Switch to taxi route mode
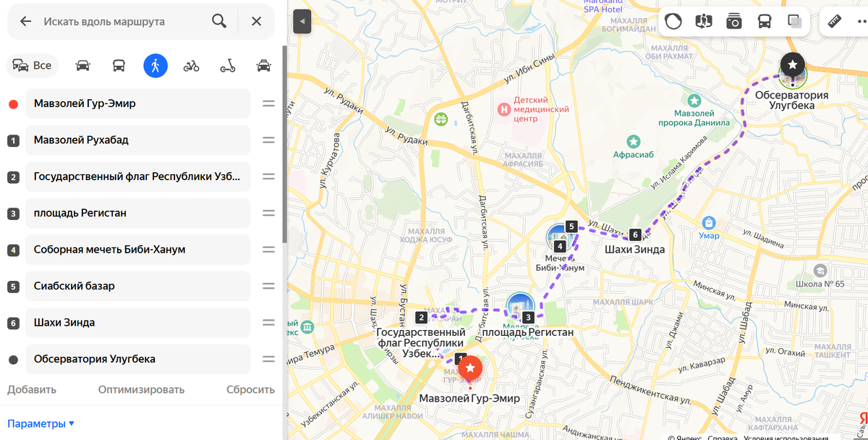Viewport: 868px width, 440px height. (264, 66)
